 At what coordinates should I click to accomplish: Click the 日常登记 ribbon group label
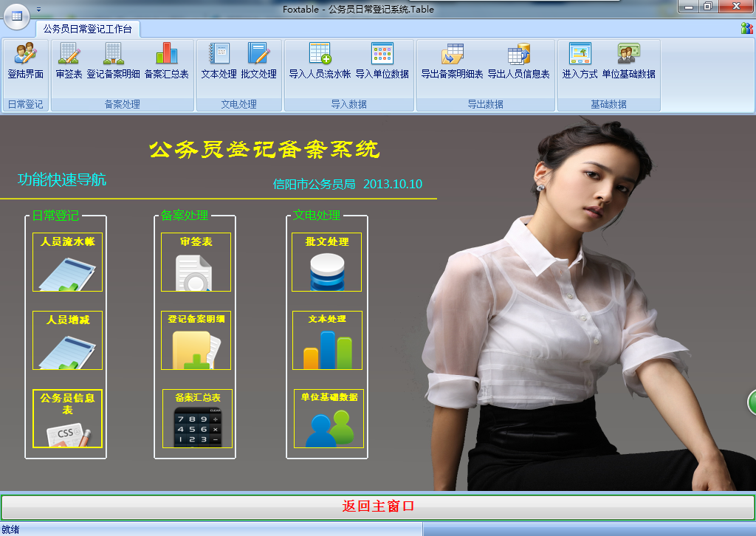point(26,104)
